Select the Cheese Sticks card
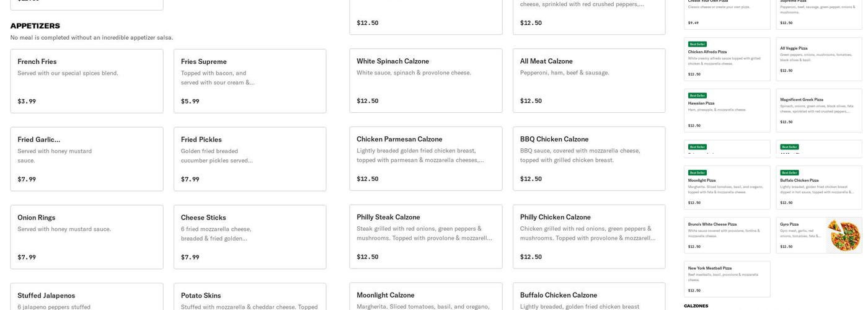The image size is (868, 310). click(250, 237)
